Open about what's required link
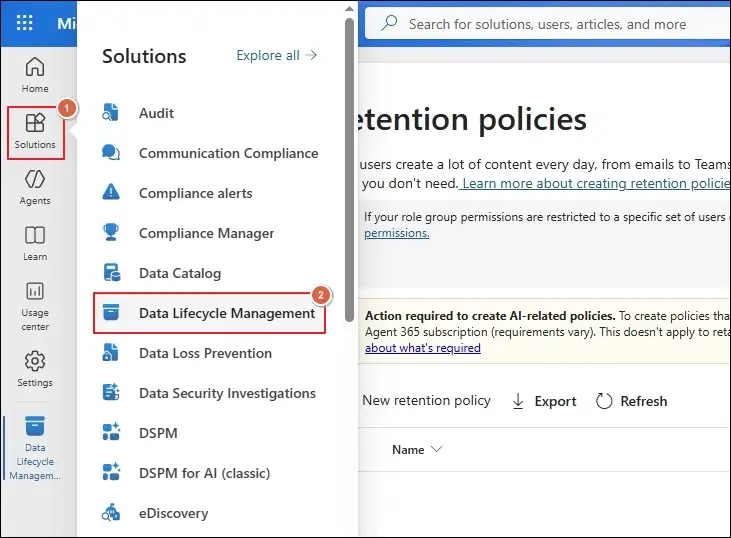Image resolution: width=731 pixels, height=538 pixels. (x=422, y=348)
